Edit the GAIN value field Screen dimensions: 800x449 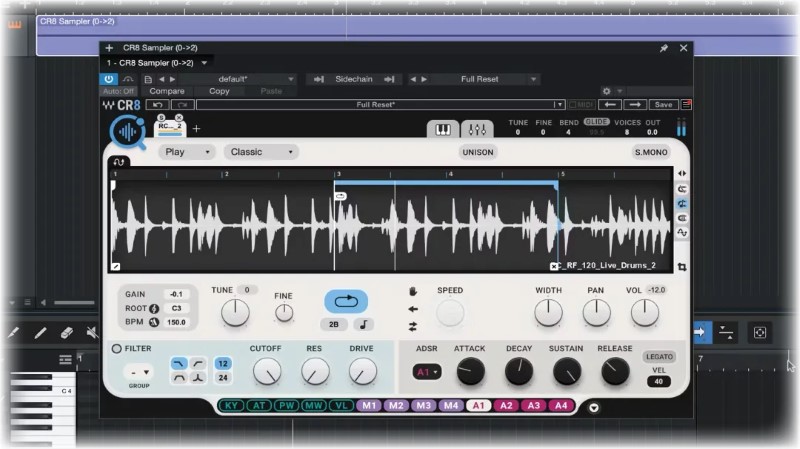click(176, 294)
